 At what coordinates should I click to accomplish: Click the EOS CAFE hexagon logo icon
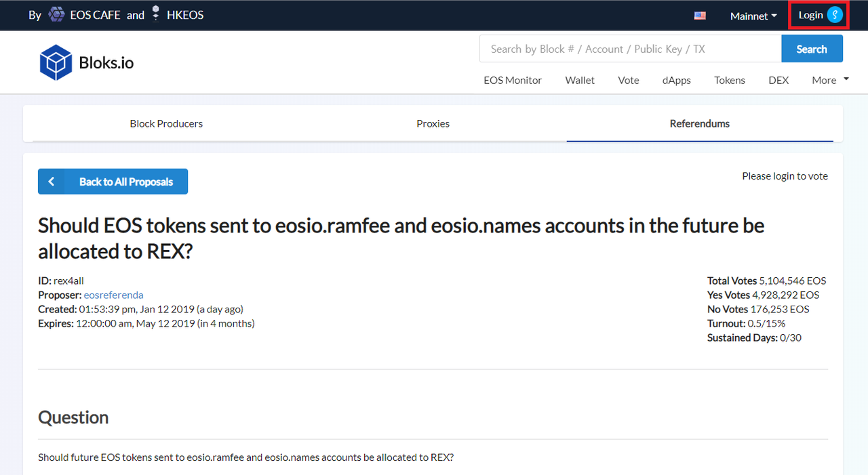[x=57, y=15]
